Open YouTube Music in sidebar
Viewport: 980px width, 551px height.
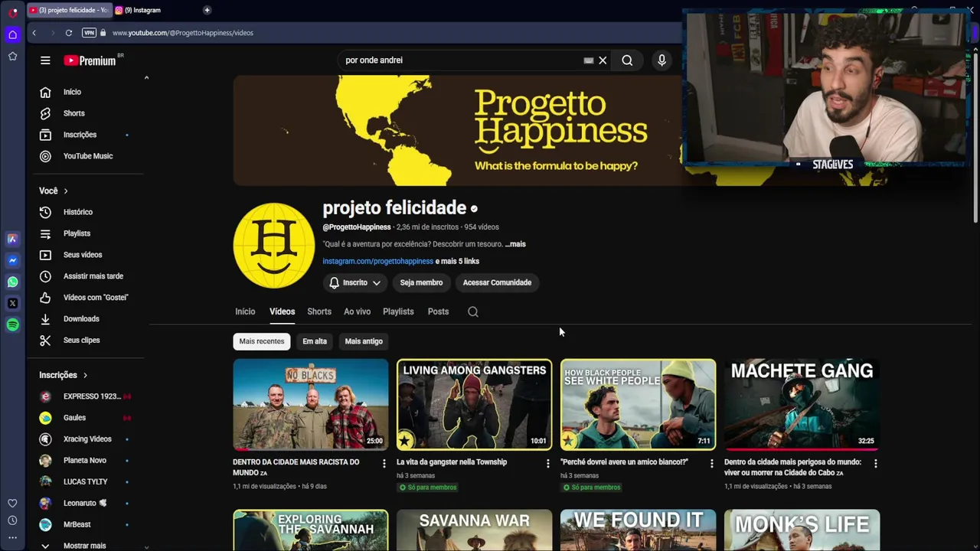(x=87, y=156)
